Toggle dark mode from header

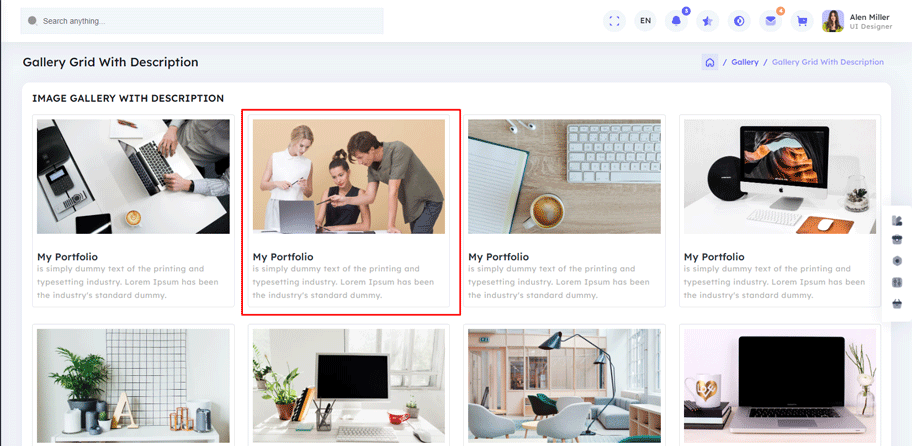pos(739,21)
